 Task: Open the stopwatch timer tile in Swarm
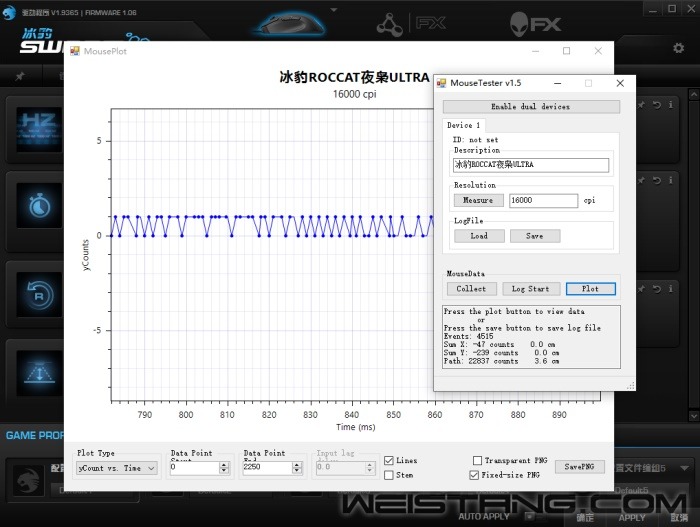[x=39, y=205]
